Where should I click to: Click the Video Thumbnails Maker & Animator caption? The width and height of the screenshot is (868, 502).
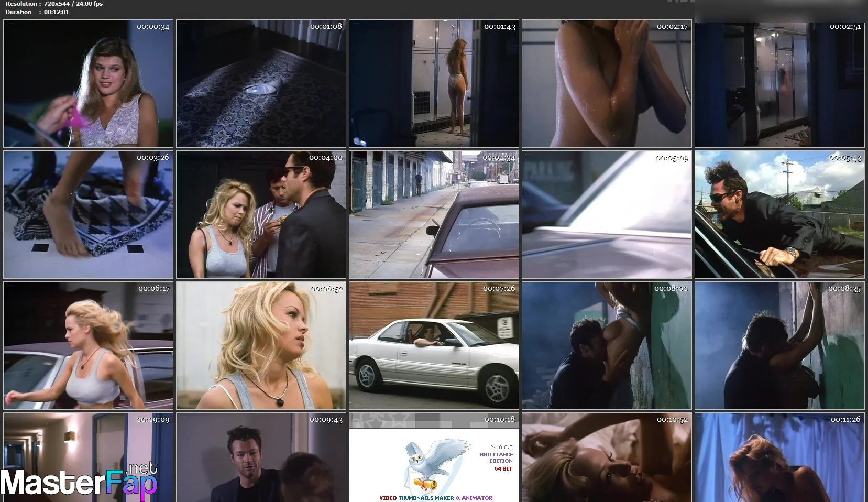click(x=435, y=498)
